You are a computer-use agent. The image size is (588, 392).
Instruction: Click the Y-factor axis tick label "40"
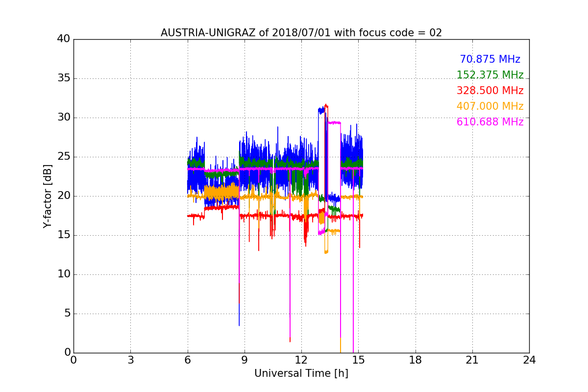(x=64, y=39)
